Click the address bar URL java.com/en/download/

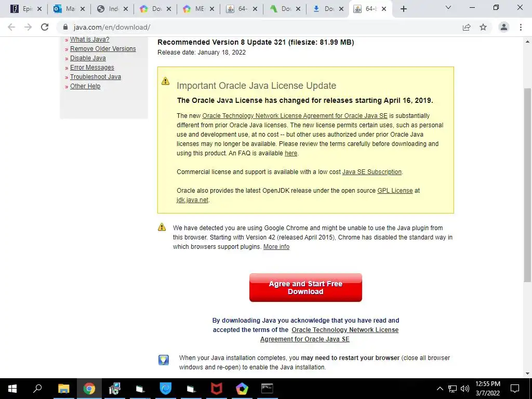click(112, 27)
